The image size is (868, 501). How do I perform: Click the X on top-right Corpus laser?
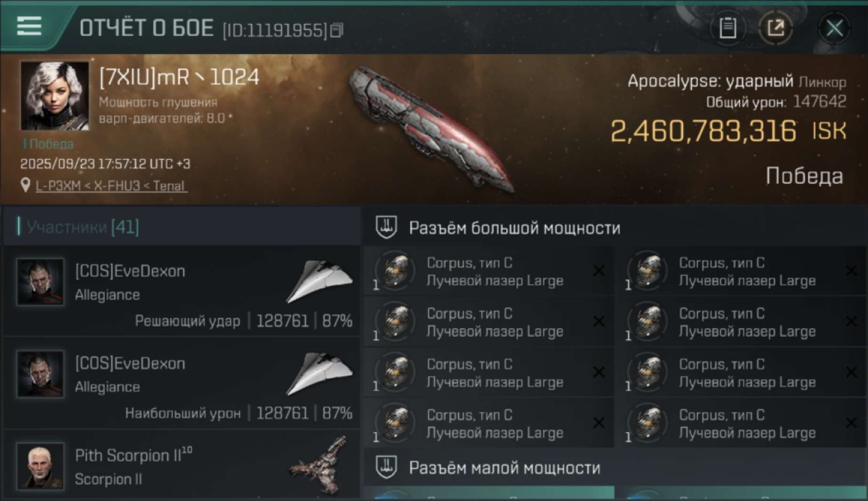point(851,271)
